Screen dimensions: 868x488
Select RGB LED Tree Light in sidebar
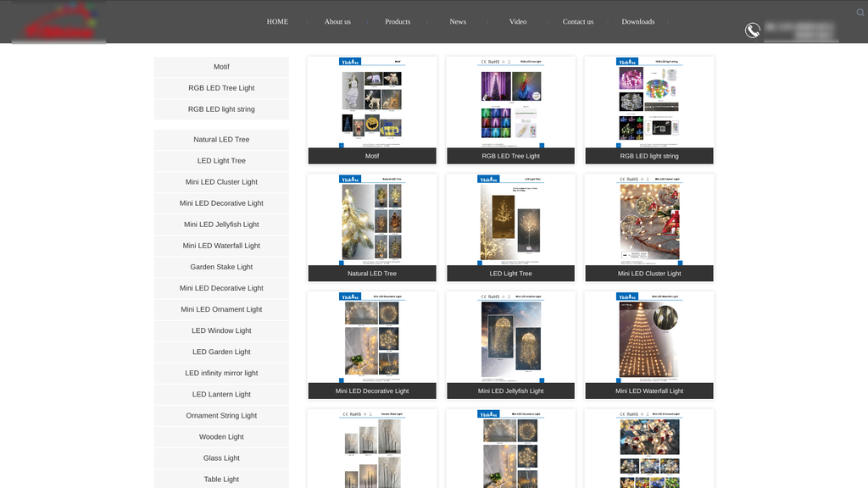(x=221, y=88)
